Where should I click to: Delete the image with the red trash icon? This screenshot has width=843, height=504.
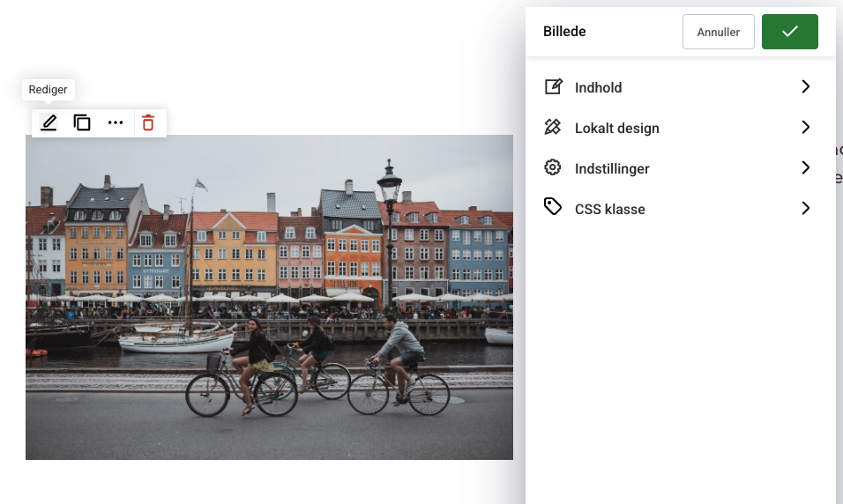click(x=148, y=123)
